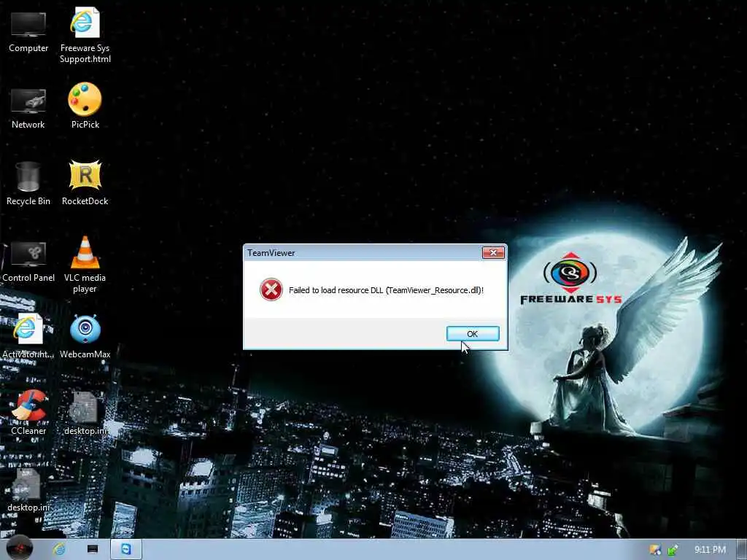The width and height of the screenshot is (747, 560).
Task: Select the desktop.ini file below CCleaner
Action: tap(28, 491)
